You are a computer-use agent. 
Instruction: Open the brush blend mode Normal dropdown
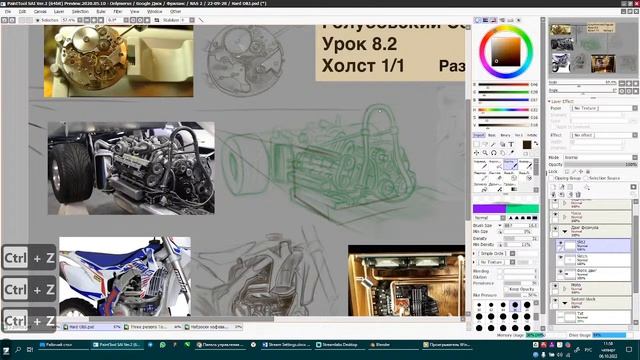pos(489,218)
